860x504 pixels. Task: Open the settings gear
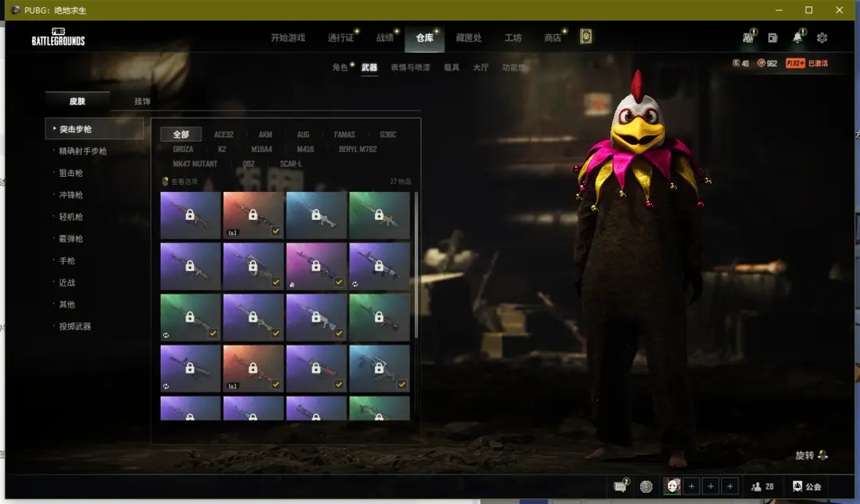[x=822, y=37]
